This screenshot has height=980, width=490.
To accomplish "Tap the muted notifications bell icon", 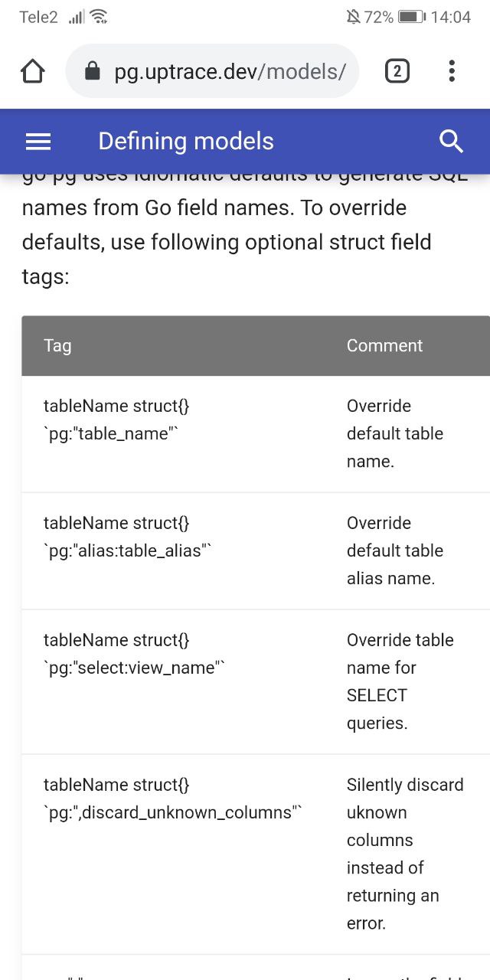I will pos(353,17).
